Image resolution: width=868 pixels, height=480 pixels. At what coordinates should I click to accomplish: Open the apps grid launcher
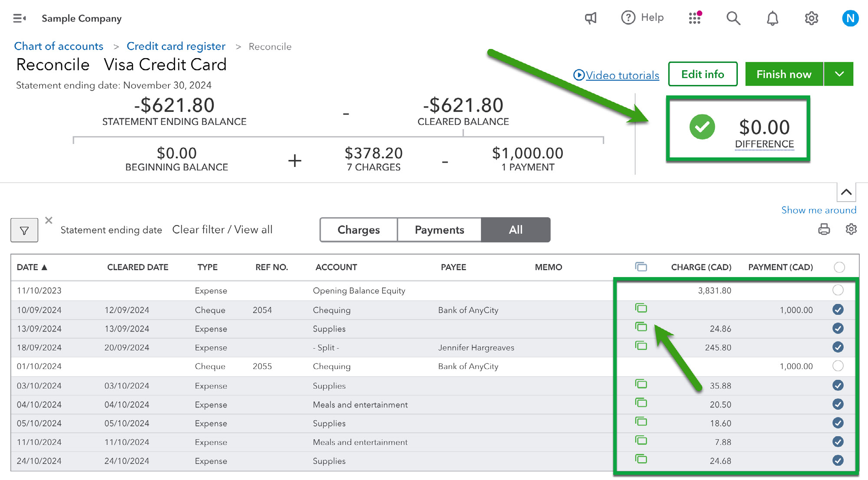(695, 18)
